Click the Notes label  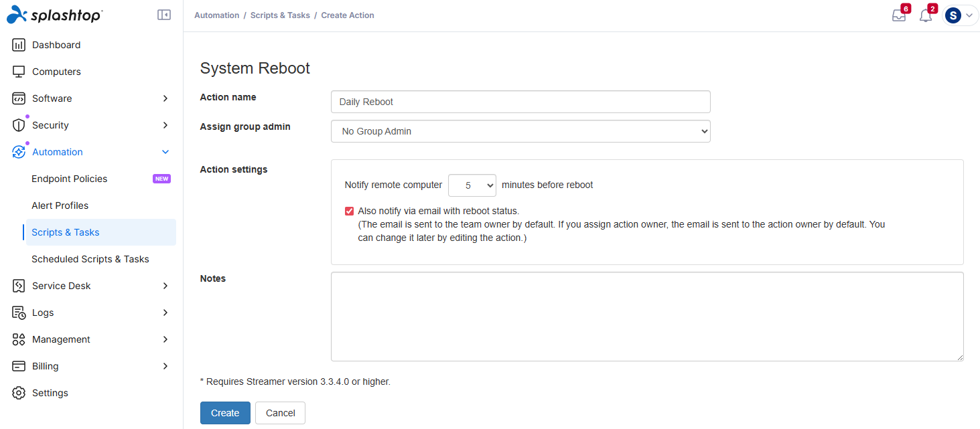(x=213, y=278)
